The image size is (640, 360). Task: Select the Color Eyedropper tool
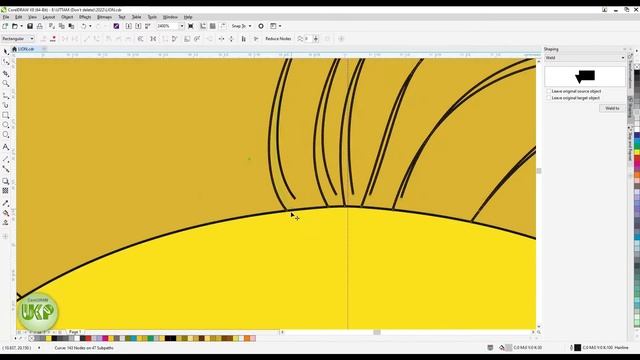[6, 203]
